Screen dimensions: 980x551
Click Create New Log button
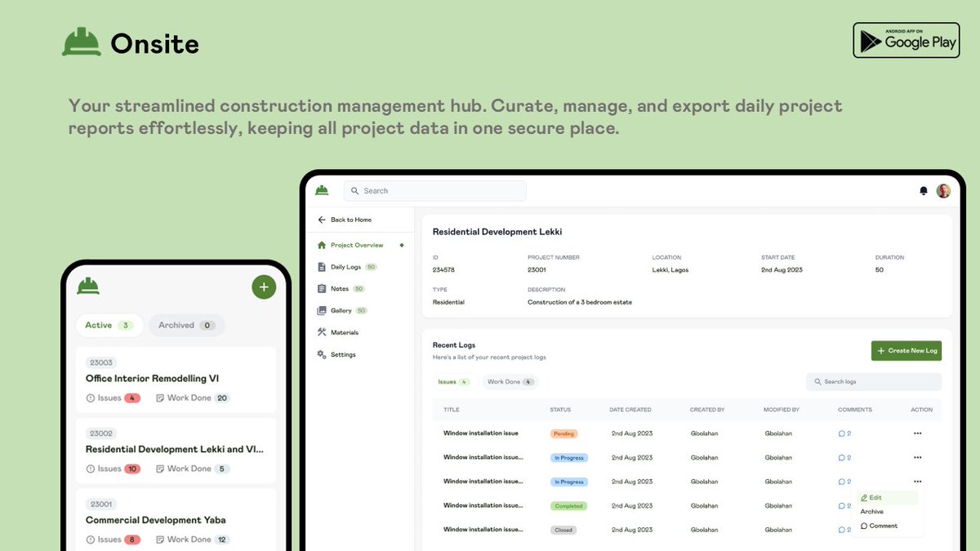(906, 351)
